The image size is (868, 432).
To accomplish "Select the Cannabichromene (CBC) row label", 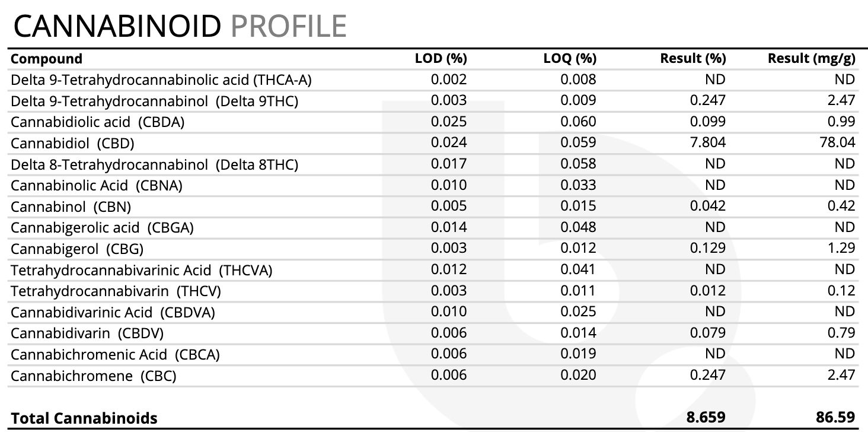I will coord(94,376).
